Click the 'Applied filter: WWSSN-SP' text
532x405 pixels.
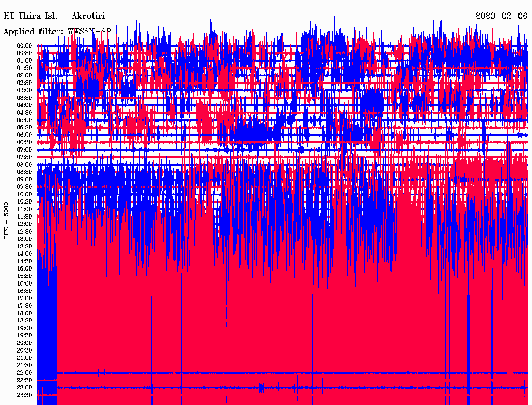(57, 32)
